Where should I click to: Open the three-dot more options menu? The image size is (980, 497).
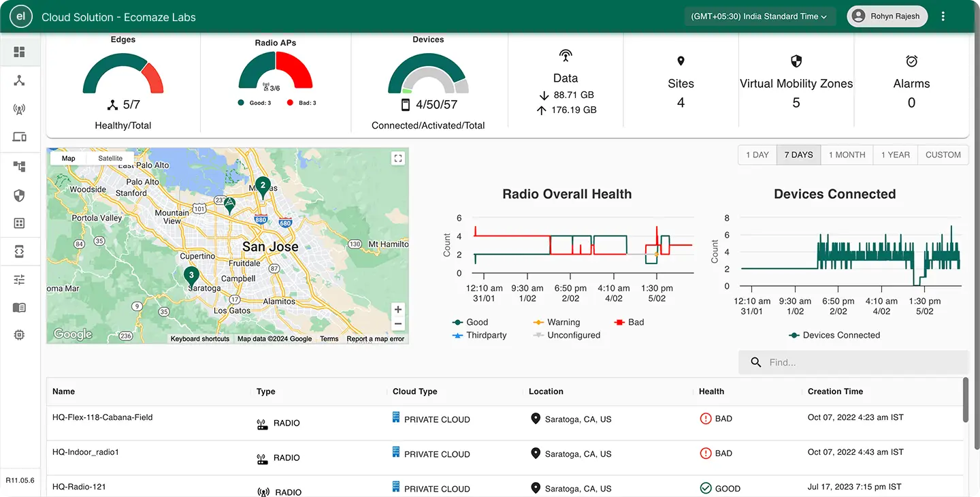click(x=943, y=16)
